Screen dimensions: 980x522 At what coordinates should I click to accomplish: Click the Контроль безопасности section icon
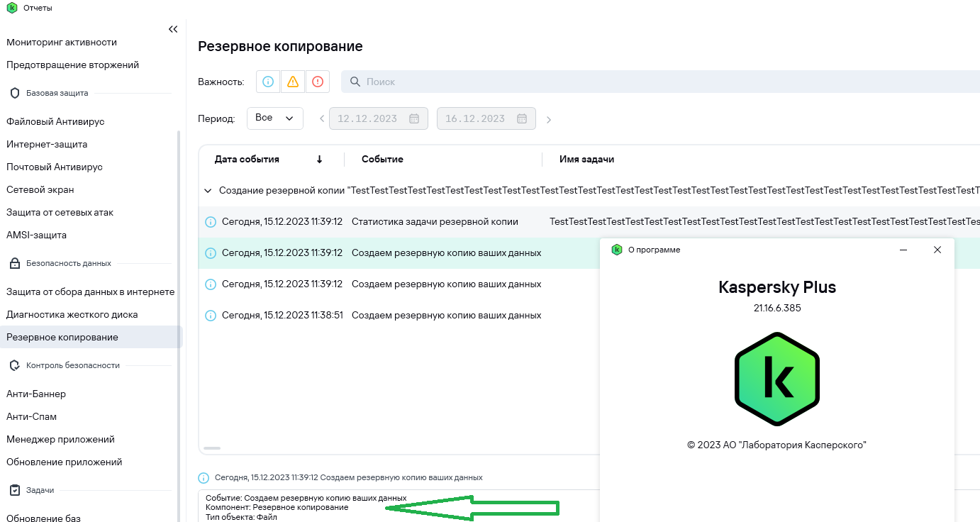pyautogui.click(x=14, y=365)
